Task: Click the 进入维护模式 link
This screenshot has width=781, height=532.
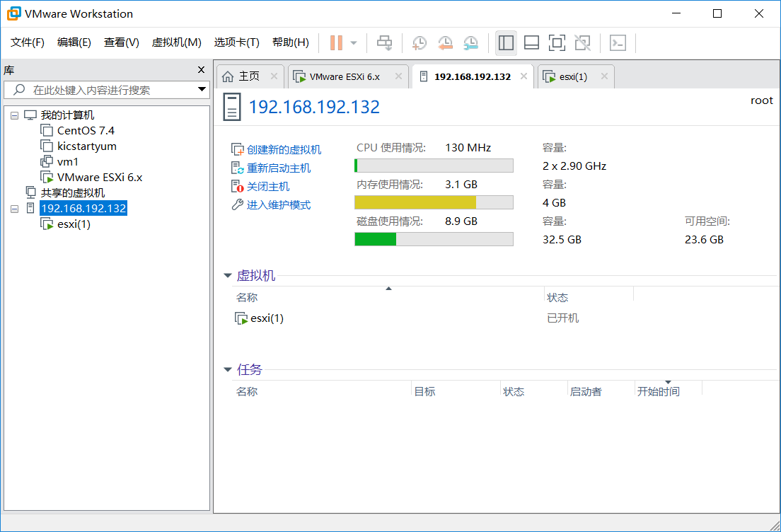Action: pyautogui.click(x=279, y=204)
